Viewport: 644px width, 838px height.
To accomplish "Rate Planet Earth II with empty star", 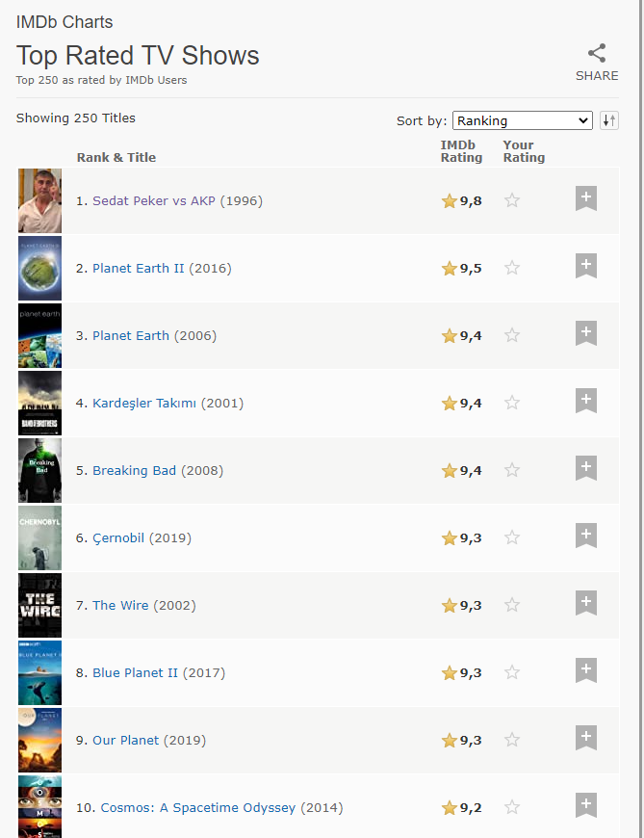I will (x=512, y=268).
